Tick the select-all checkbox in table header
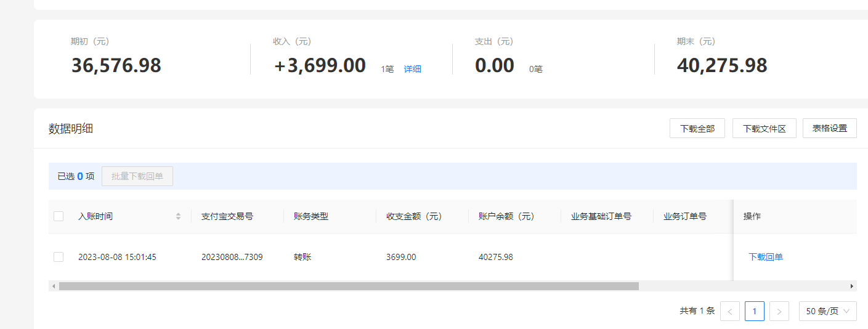Viewport: 868px width, 329px height. point(59,216)
